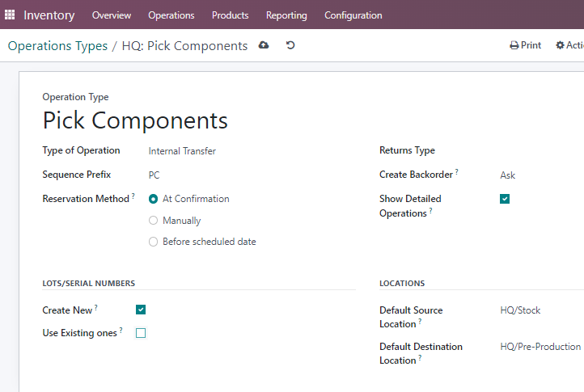Click the cloud save record icon
Screen dimensions: 584x392
(x=264, y=45)
